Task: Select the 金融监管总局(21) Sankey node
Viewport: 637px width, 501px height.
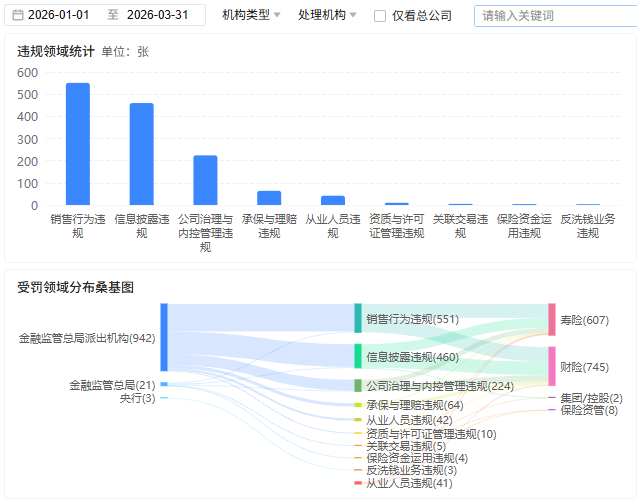Action: coord(164,384)
